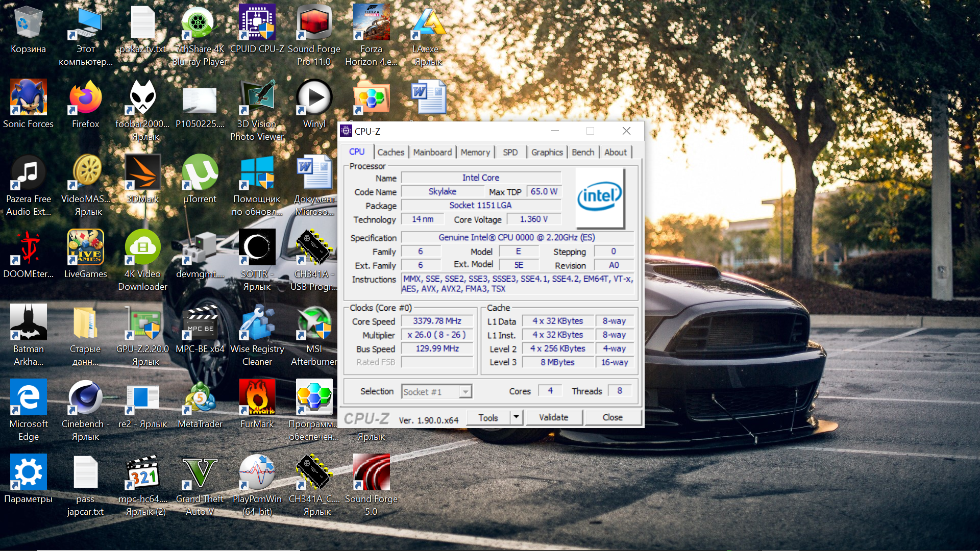Click the Close button in CPU-Z

612,417
